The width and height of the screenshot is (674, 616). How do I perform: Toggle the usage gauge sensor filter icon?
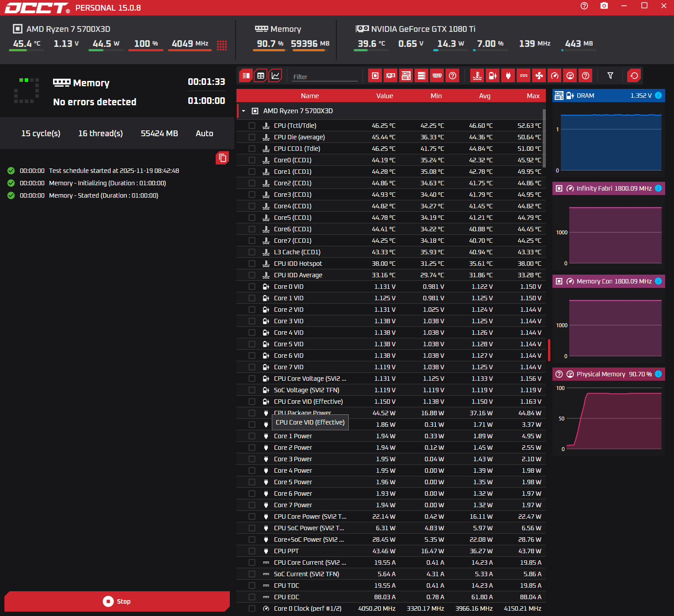click(x=570, y=76)
